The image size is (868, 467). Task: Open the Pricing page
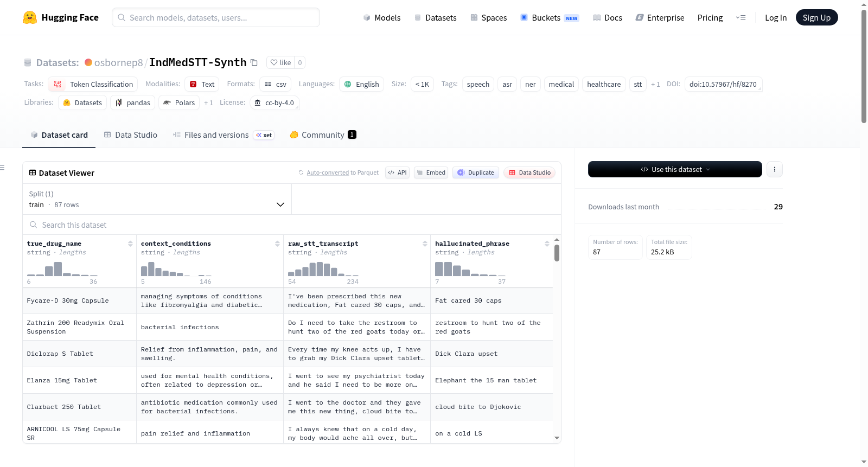[710, 17]
